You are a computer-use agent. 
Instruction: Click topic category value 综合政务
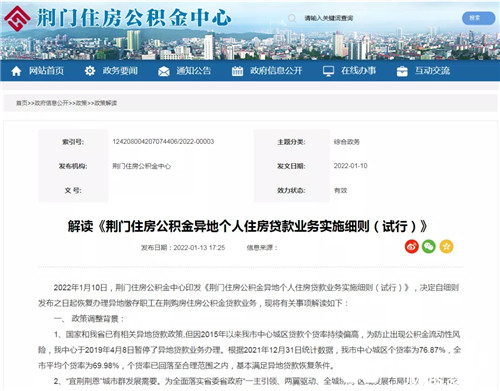point(347,142)
